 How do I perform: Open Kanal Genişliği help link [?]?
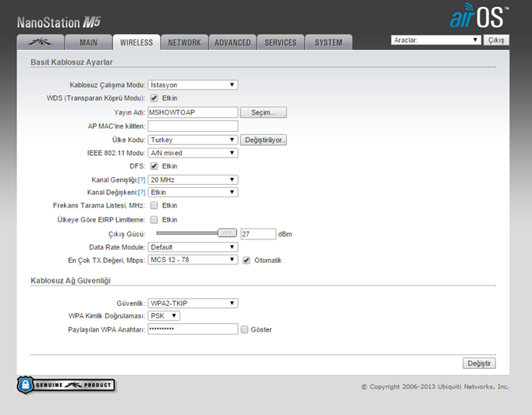point(141,180)
